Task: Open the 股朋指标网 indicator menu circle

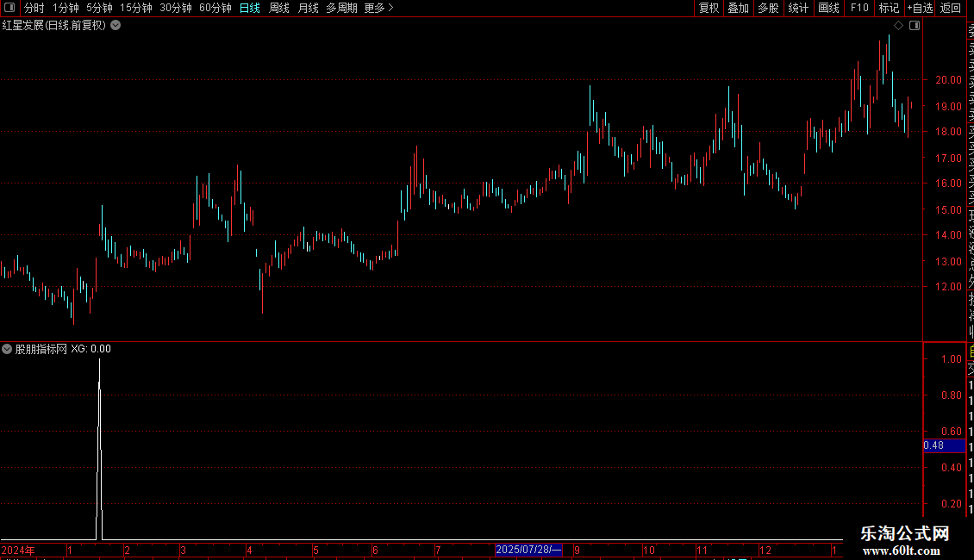Action: (7, 349)
